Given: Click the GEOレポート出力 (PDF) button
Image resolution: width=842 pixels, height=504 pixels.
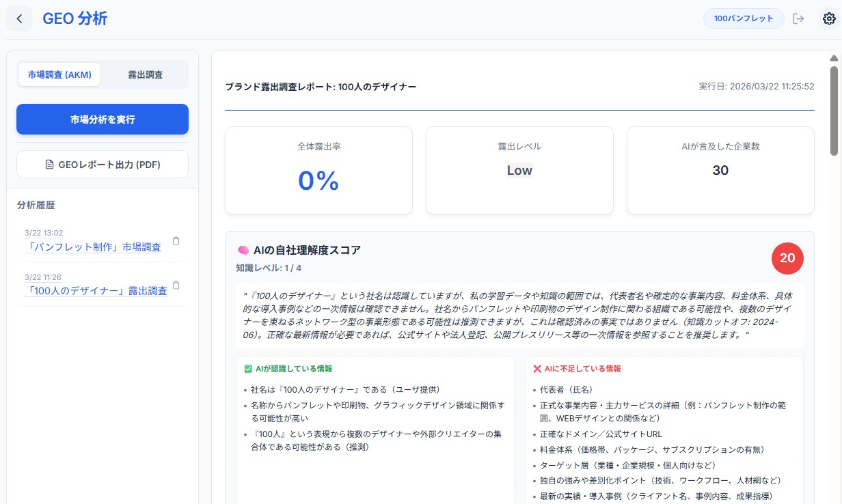Looking at the screenshot, I should (102, 164).
